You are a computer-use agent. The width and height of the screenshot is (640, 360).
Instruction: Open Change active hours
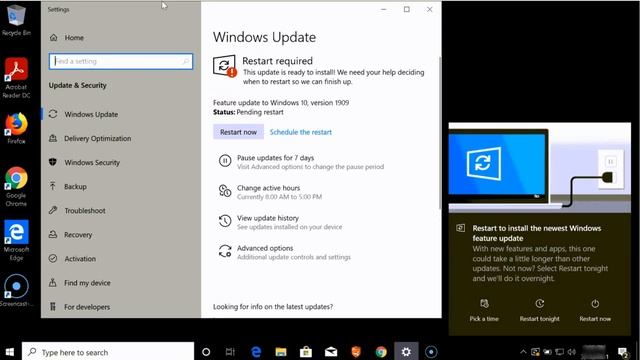click(x=269, y=188)
